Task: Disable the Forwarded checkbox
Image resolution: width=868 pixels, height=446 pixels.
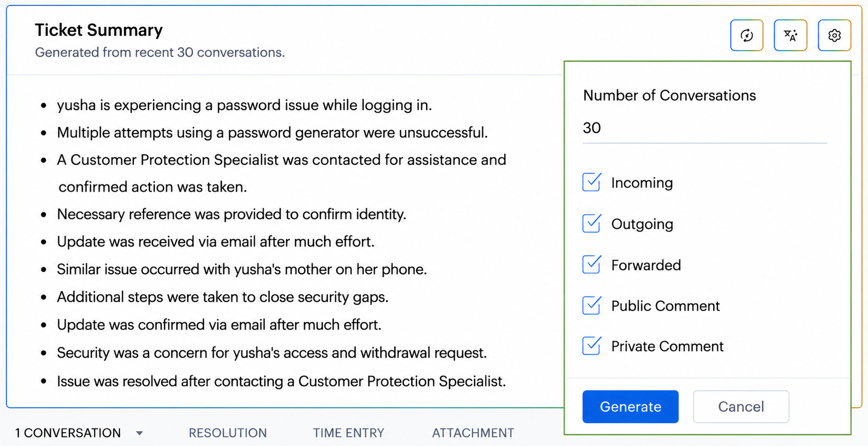Action: point(592,264)
